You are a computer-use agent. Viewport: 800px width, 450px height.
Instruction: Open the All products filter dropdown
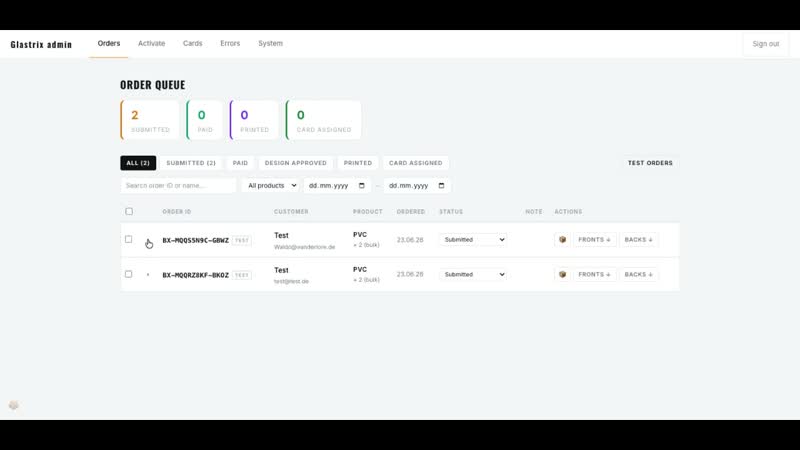pyautogui.click(x=270, y=186)
